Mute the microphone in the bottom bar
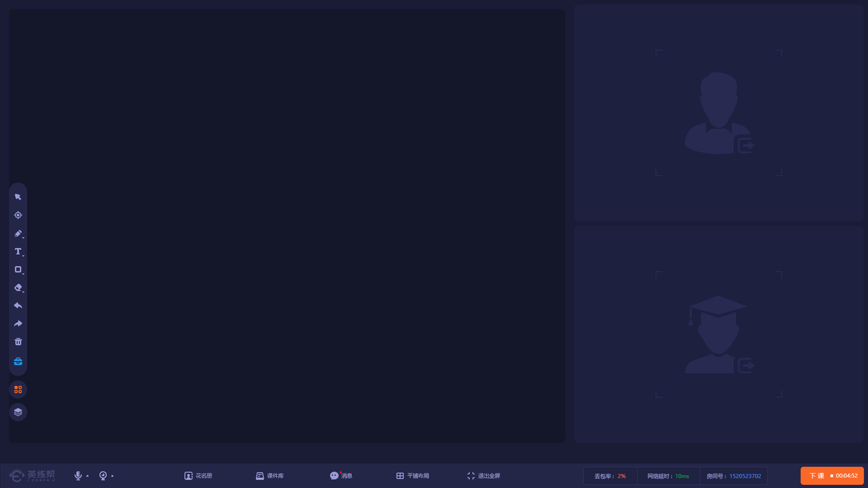The height and width of the screenshot is (488, 868). click(x=78, y=476)
